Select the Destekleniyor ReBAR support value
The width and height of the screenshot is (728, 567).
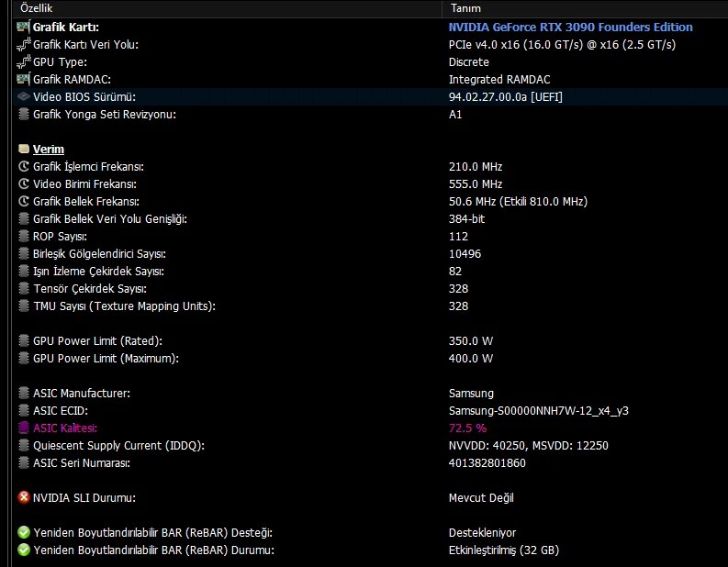point(482,533)
